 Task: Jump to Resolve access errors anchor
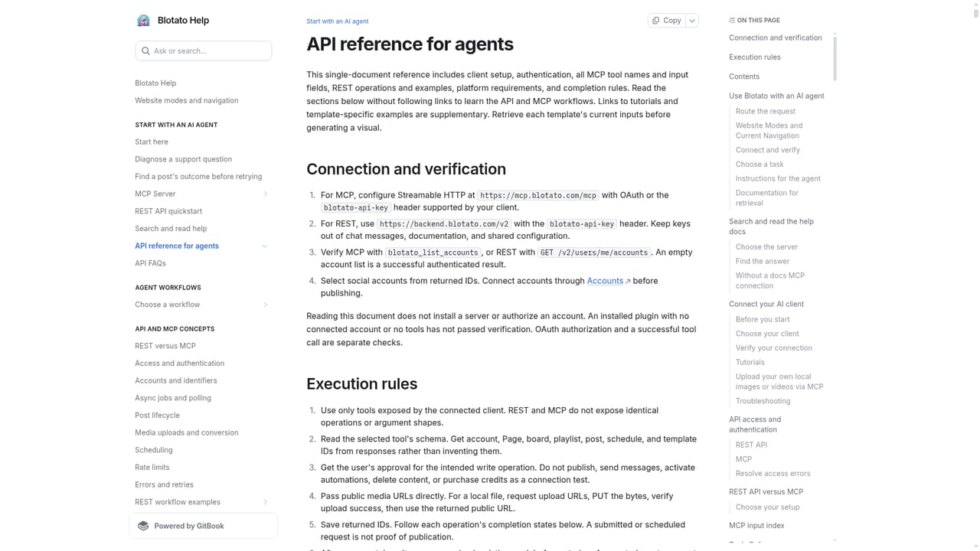coord(773,474)
